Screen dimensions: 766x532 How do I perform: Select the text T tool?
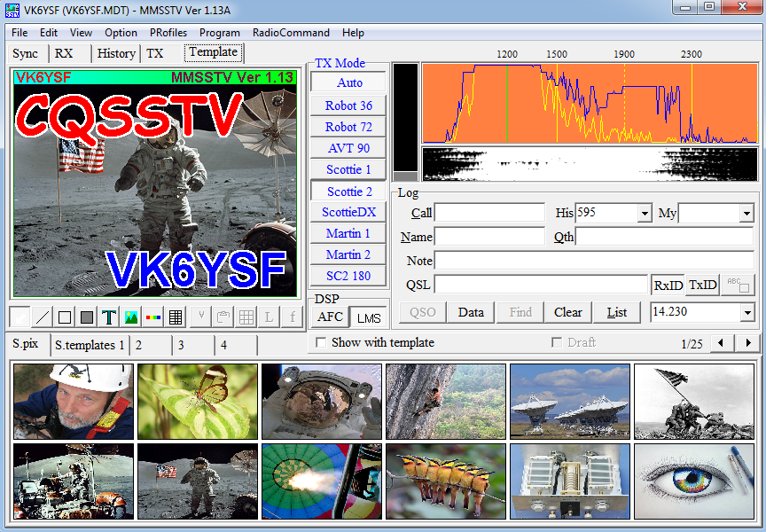109,317
